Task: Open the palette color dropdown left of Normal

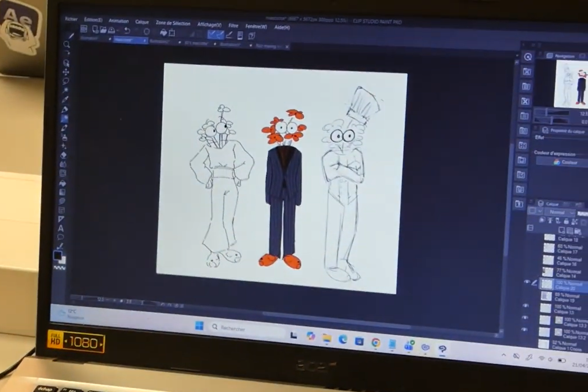Action: pos(535,211)
